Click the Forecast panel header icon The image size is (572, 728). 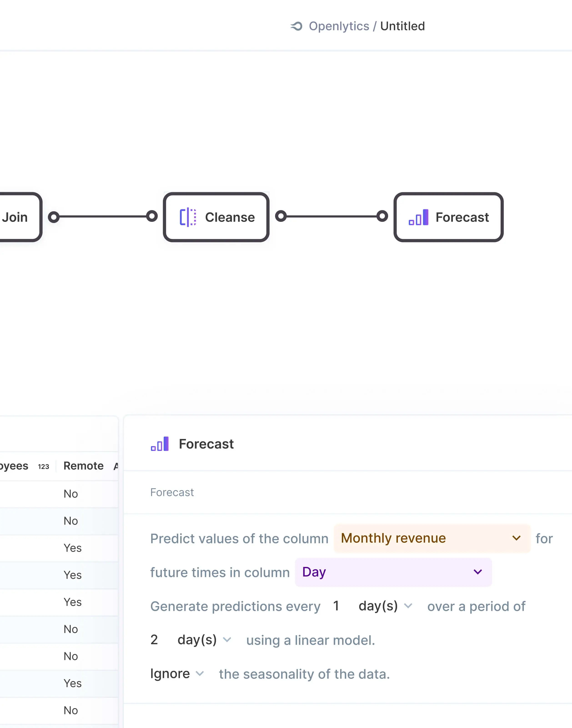click(160, 444)
